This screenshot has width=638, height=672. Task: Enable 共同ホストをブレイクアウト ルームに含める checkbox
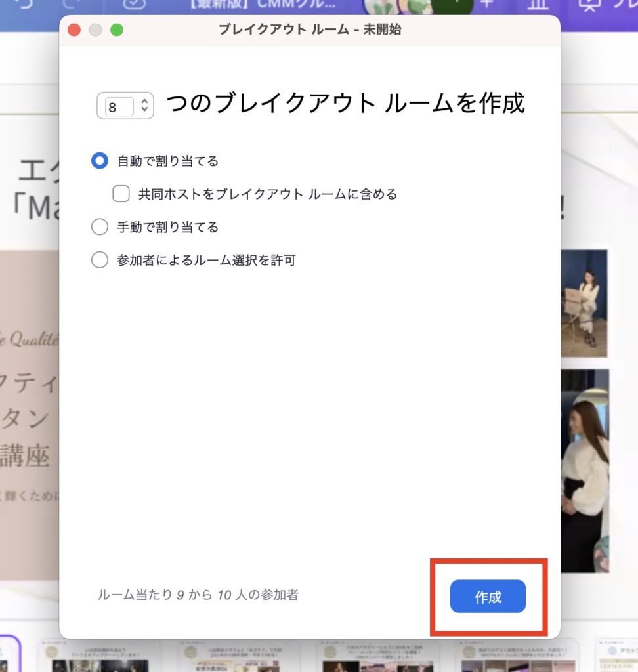tap(121, 194)
